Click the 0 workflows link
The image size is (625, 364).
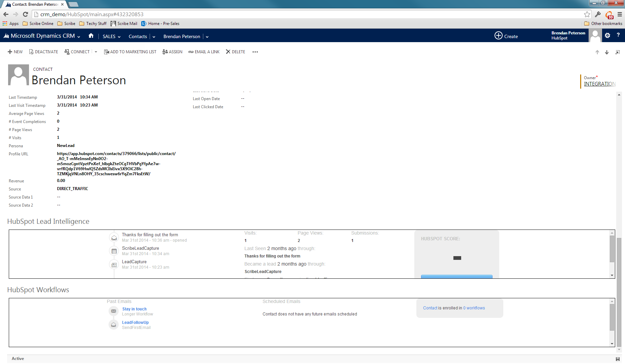474,308
